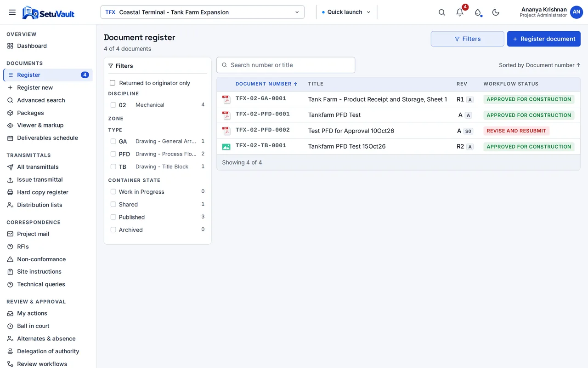
Task: Open Issue transmittal page
Action: tap(48, 180)
